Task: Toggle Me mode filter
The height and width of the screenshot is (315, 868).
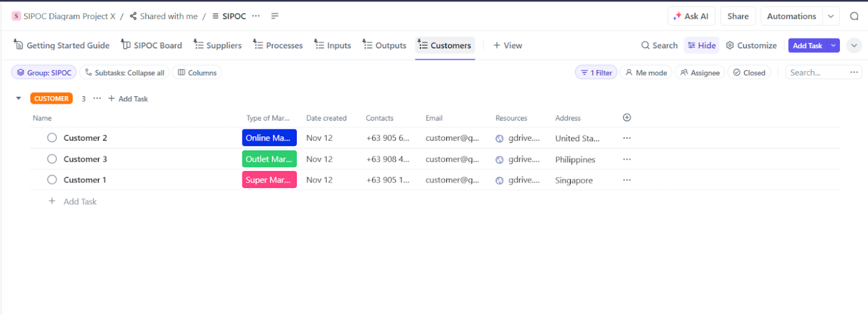Action: point(646,72)
